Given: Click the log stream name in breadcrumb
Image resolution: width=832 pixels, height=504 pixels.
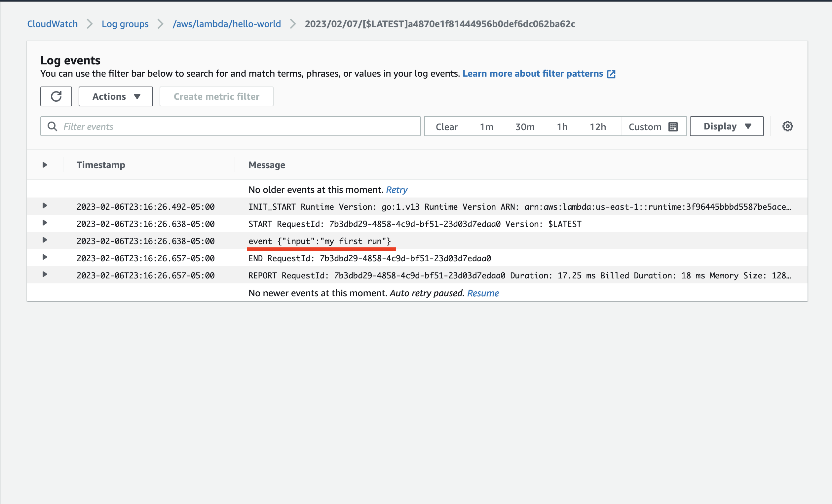Looking at the screenshot, I should [440, 24].
